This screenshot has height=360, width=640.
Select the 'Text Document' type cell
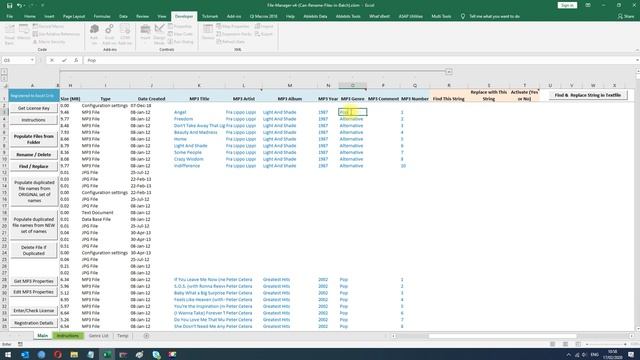coord(105,213)
